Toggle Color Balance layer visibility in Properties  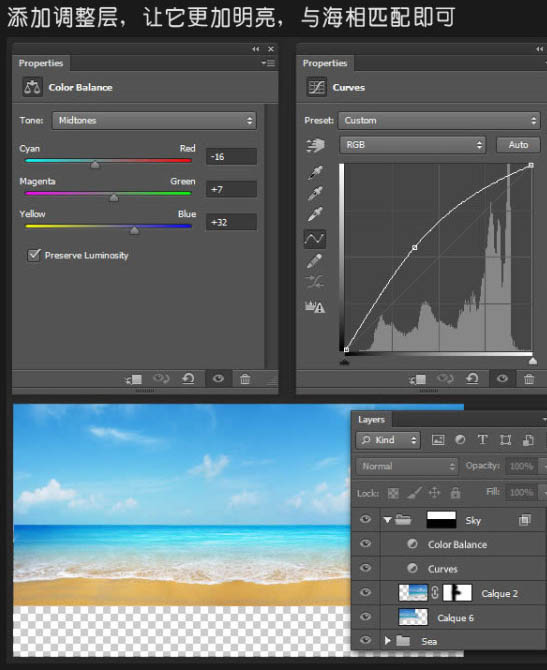tap(218, 379)
